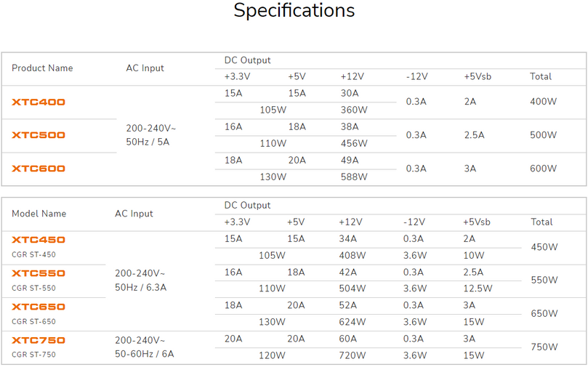Select the 720W value for XTC750
Viewport: 588px width, 367px height.
pos(353,355)
